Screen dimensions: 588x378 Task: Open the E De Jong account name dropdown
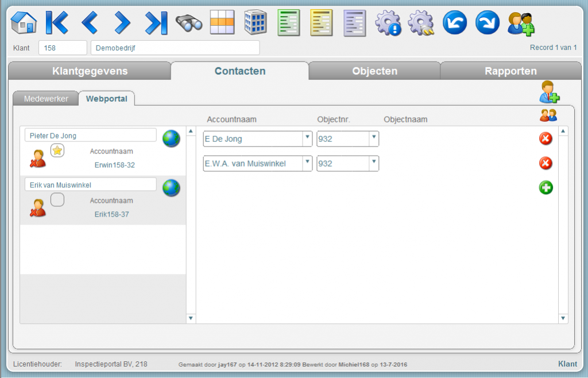pos(307,138)
